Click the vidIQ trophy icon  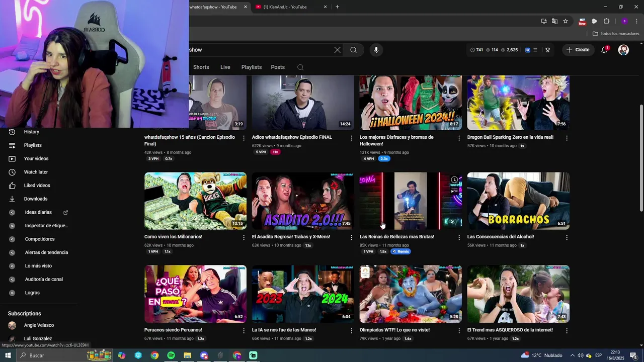(547, 50)
